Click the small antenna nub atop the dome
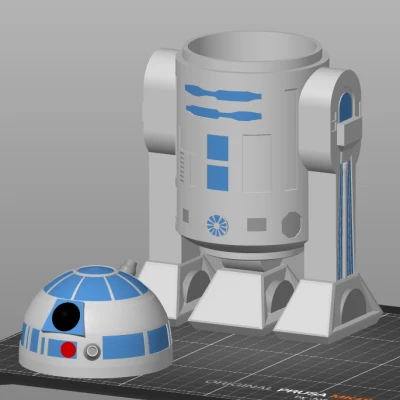This screenshot has height=400, width=400. coord(129,267)
